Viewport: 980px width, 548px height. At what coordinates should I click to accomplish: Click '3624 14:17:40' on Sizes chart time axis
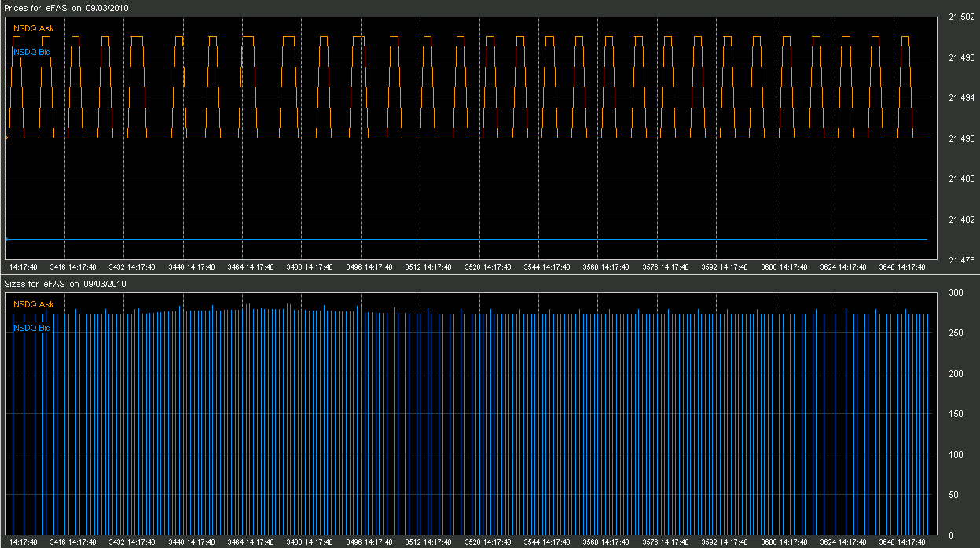click(x=843, y=542)
